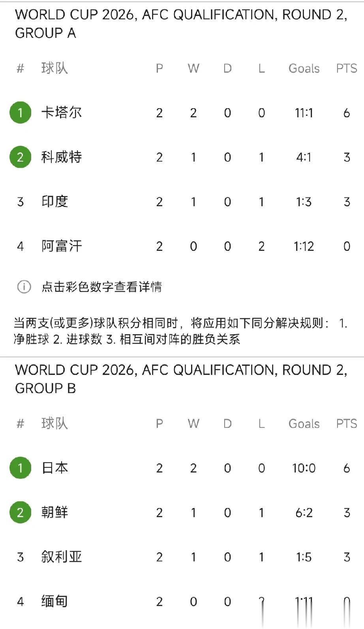Click the Group B 球队 column header
The image size is (364, 629).
tap(55, 424)
